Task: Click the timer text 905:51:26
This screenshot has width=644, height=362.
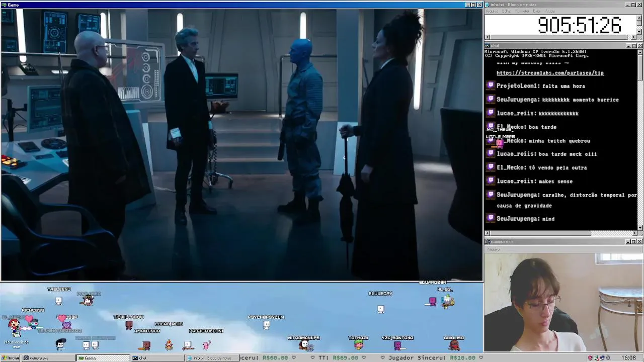Action: pyautogui.click(x=579, y=25)
